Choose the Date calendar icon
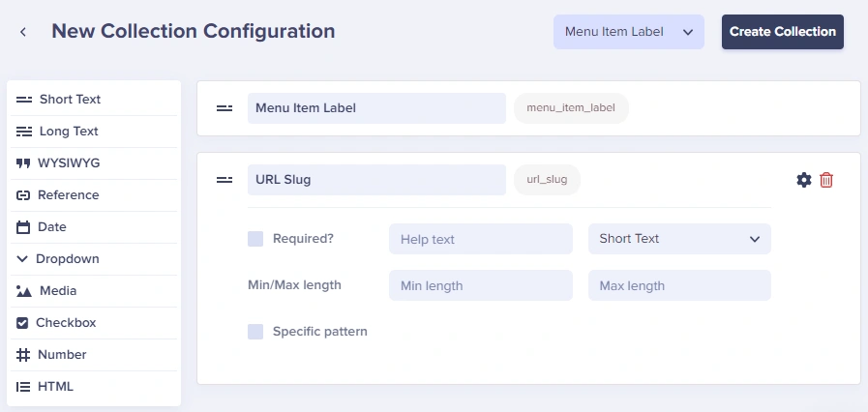The height and width of the screenshot is (412, 868). 22,227
